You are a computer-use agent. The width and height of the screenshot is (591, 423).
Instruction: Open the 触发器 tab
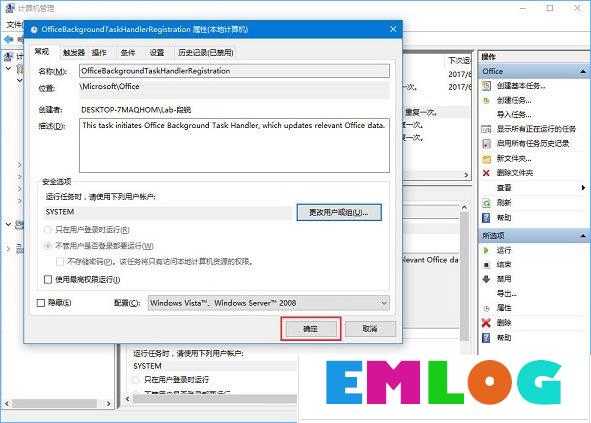73,53
